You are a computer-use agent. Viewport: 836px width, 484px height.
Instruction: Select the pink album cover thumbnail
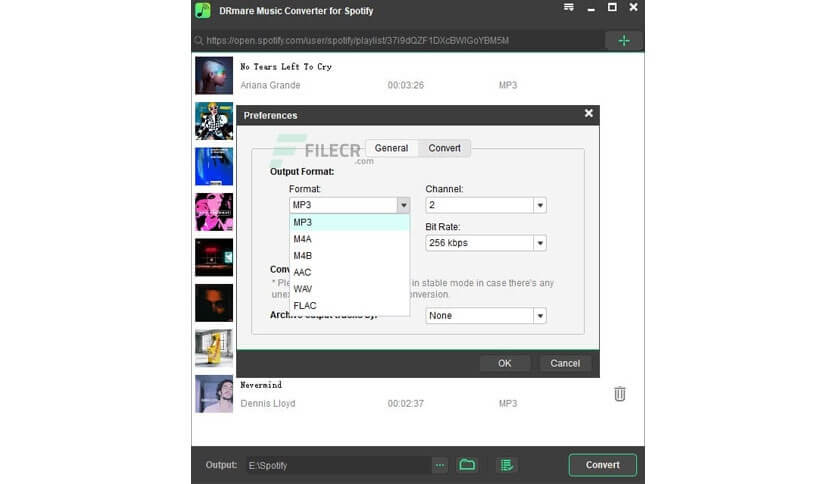click(214, 212)
